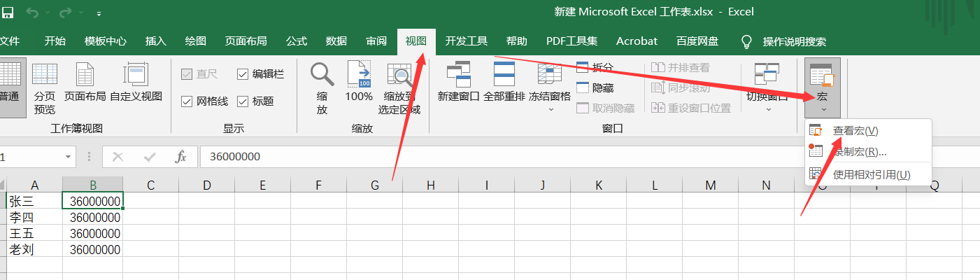Click Hide (隐藏) window button
The height and width of the screenshot is (280, 980).
(x=595, y=87)
